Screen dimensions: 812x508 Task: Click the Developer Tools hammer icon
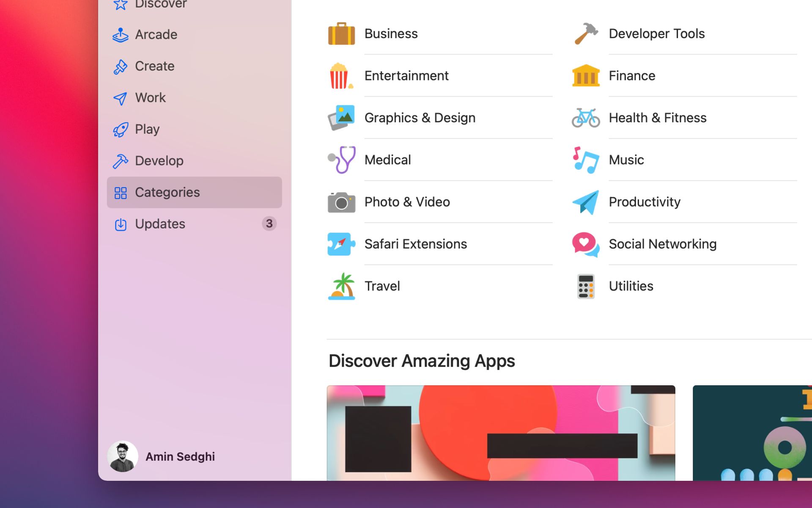pos(586,34)
